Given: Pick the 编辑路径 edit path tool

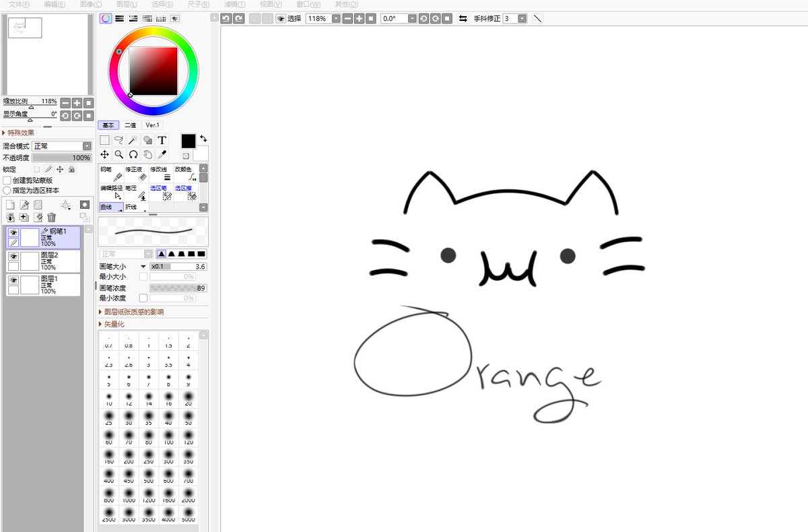Looking at the screenshot, I should coord(111,192).
